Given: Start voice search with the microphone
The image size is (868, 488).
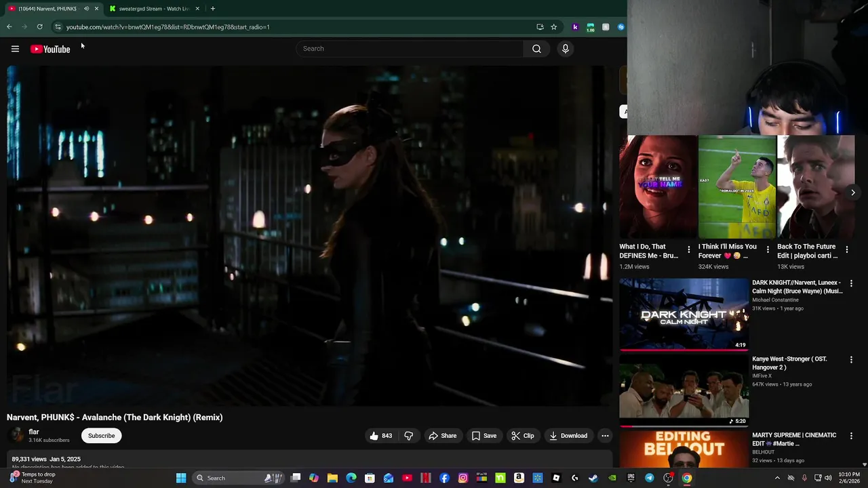Looking at the screenshot, I should click(x=565, y=49).
